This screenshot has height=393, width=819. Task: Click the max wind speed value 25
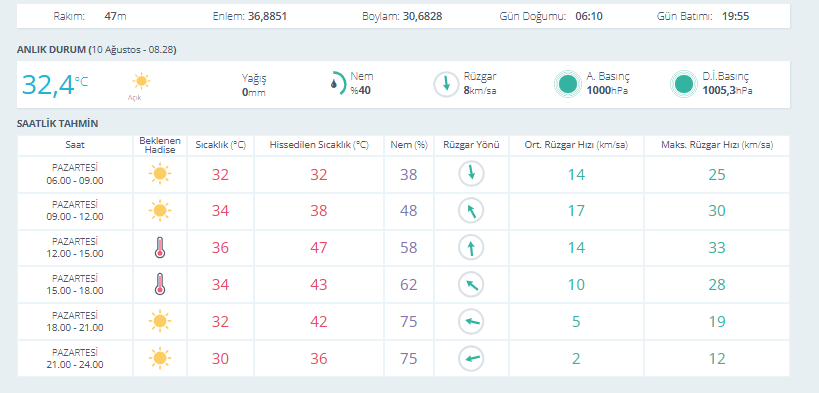(717, 174)
